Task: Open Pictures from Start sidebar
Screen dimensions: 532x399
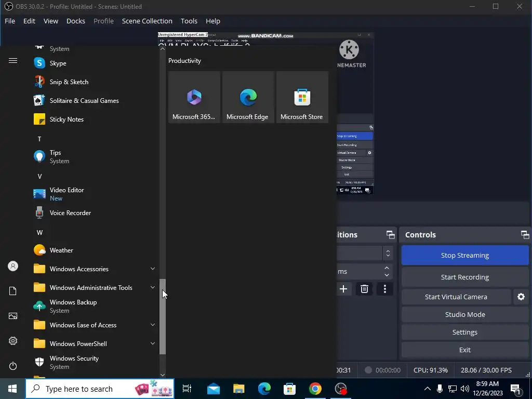Action: [x=13, y=316]
